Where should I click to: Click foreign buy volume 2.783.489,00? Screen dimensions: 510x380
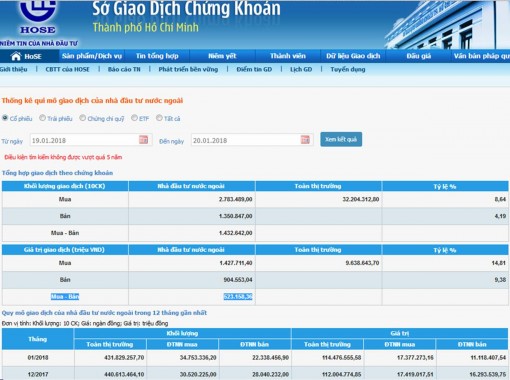(x=236, y=199)
